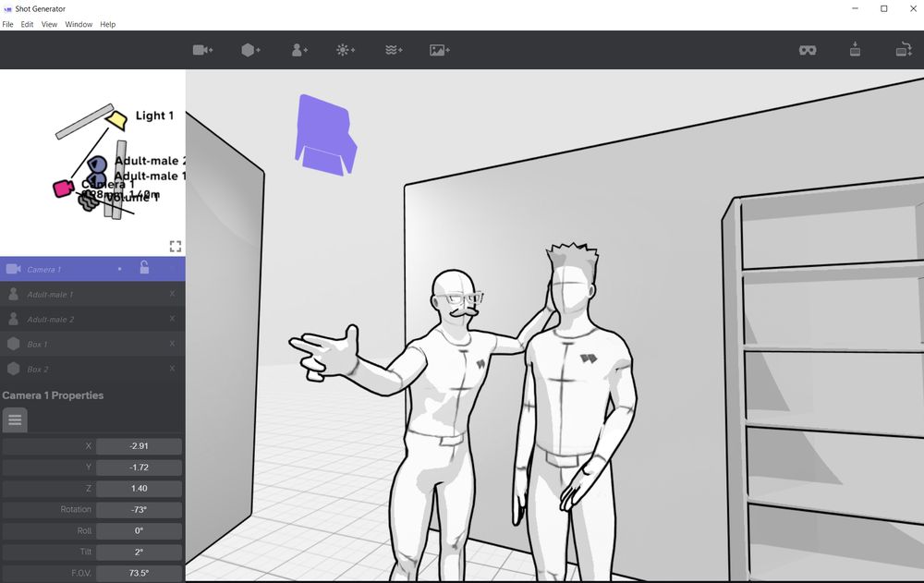This screenshot has height=583, width=924.
Task: Open VR mode with the goggles icon
Action: 808,50
